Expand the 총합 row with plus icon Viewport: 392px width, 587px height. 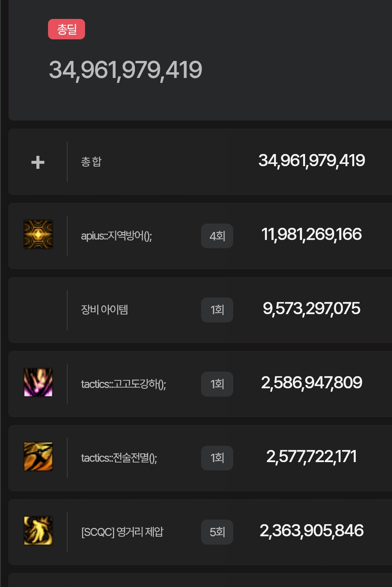[x=38, y=162]
